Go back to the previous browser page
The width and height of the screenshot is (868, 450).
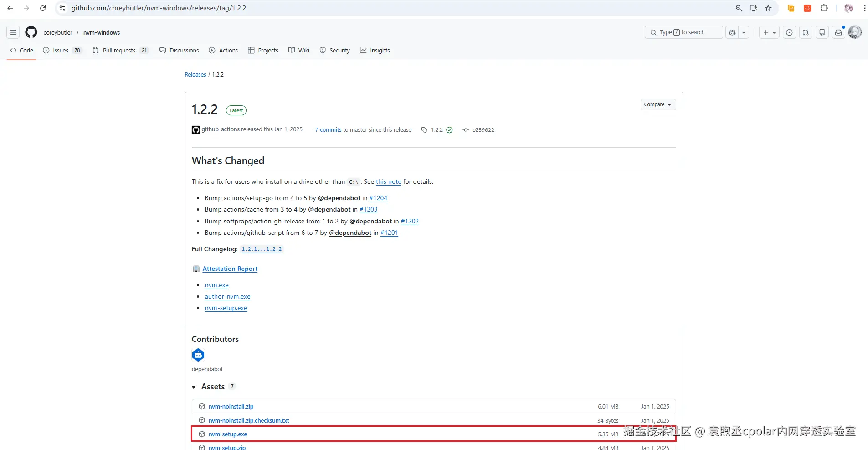pos(10,8)
